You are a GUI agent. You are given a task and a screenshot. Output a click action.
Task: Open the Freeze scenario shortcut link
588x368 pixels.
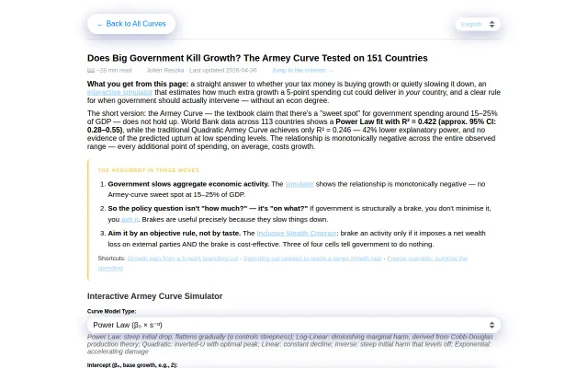pyautogui.click(x=427, y=259)
